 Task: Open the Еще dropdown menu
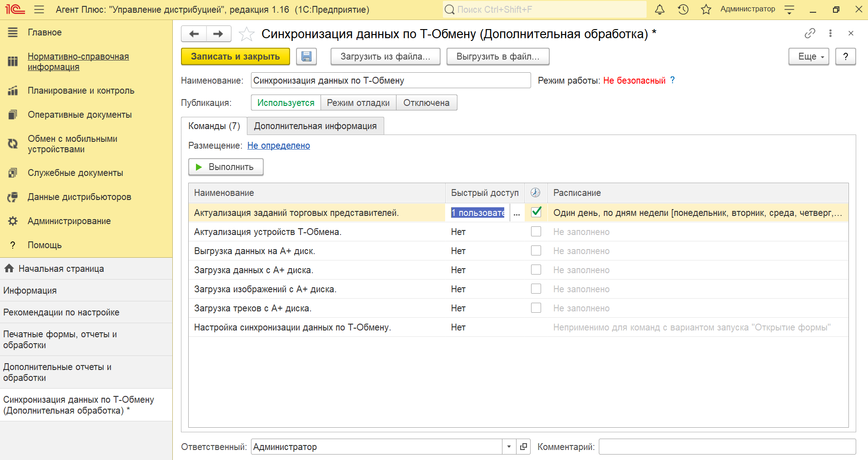tap(809, 56)
